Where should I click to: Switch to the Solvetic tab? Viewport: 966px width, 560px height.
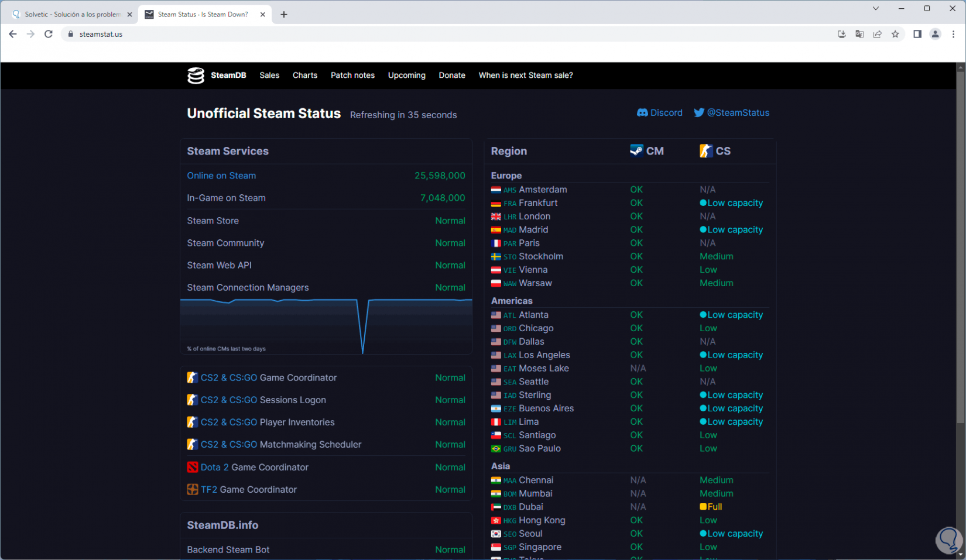point(72,15)
